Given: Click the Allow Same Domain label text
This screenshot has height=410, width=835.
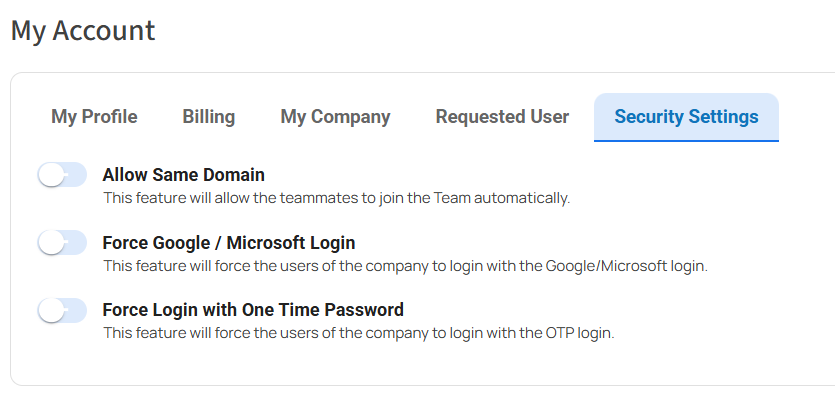Looking at the screenshot, I should pos(184,175).
